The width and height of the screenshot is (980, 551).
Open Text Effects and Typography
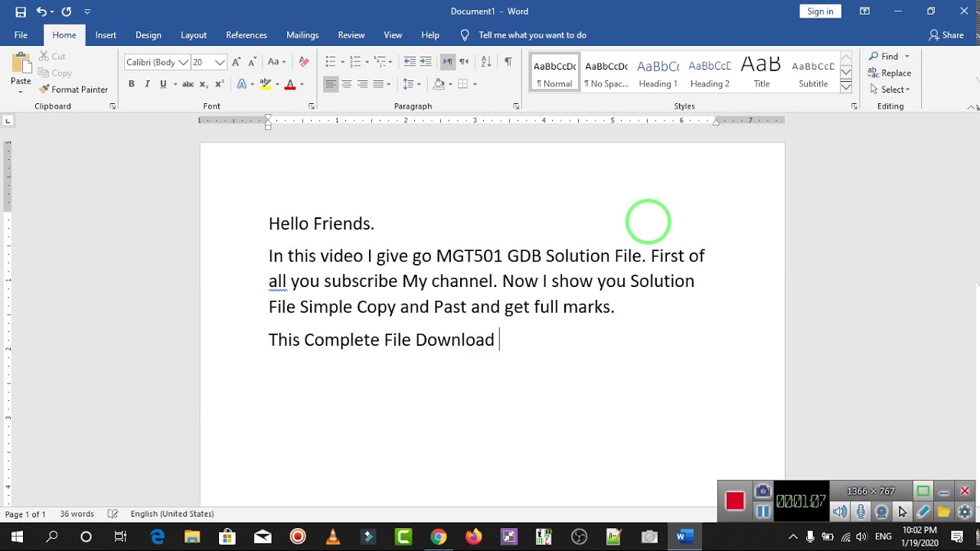click(x=242, y=84)
